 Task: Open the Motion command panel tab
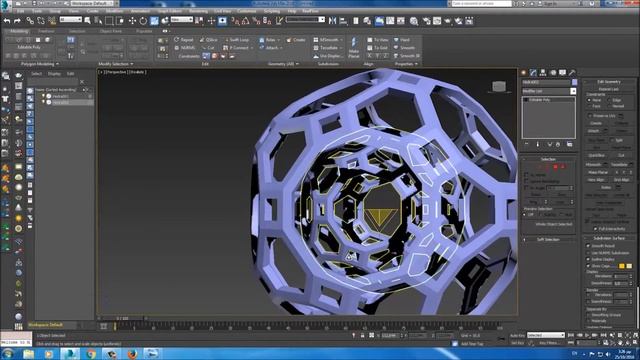click(x=553, y=72)
